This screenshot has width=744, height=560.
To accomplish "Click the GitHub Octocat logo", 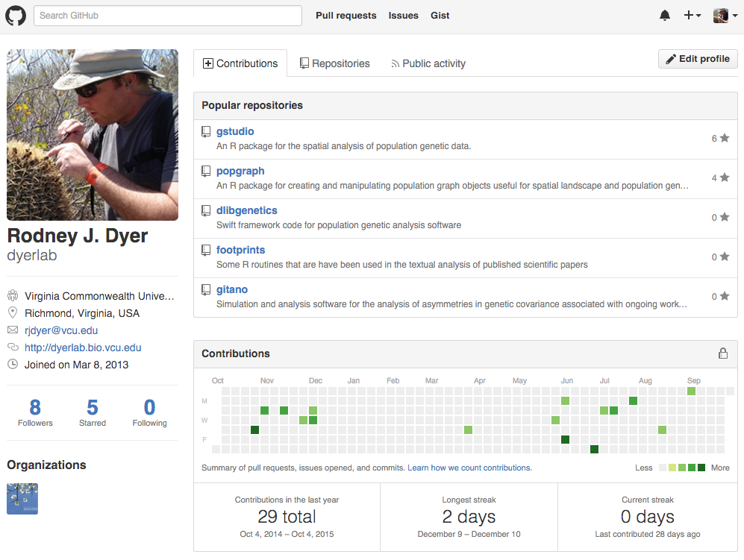I will pos(16,16).
